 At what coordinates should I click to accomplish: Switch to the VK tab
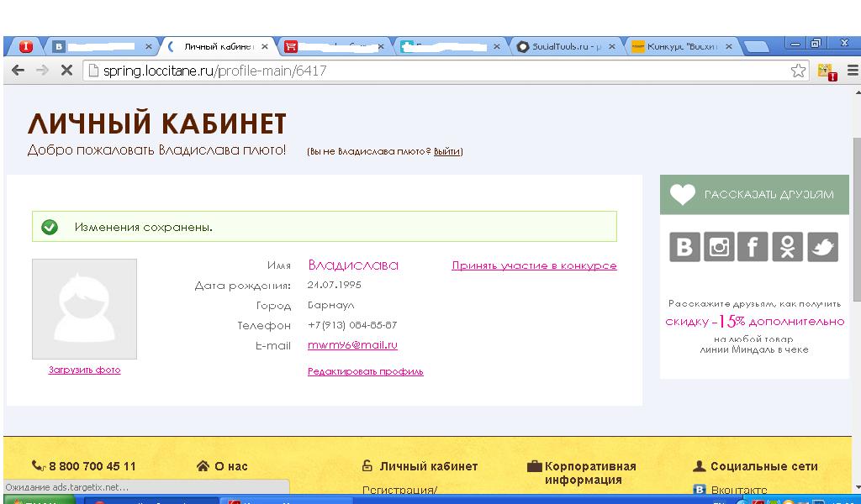(100, 46)
